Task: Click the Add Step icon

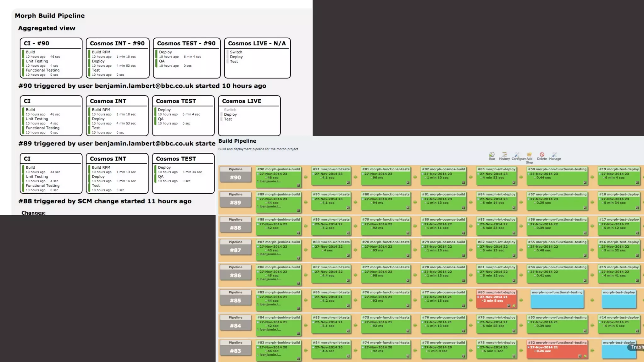Action: 529,155
